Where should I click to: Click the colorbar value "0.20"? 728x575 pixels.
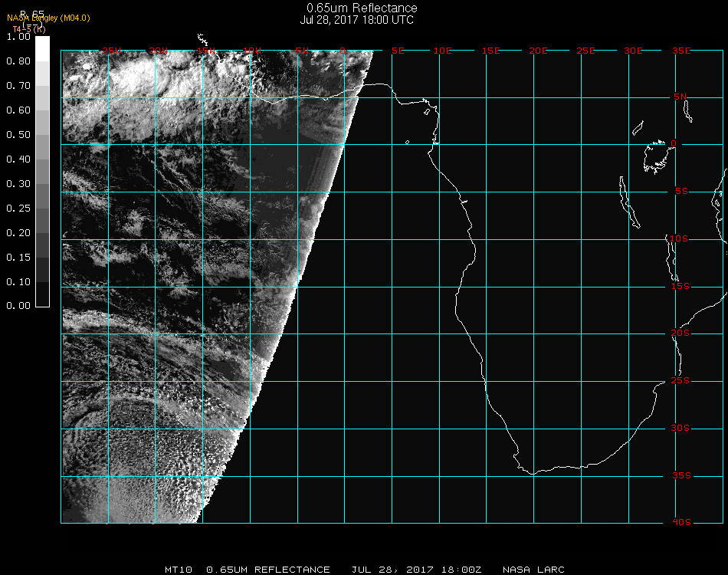click(18, 233)
